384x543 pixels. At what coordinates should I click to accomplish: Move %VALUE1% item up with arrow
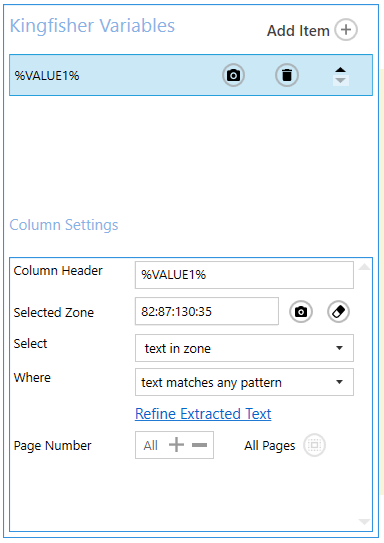pos(341,70)
